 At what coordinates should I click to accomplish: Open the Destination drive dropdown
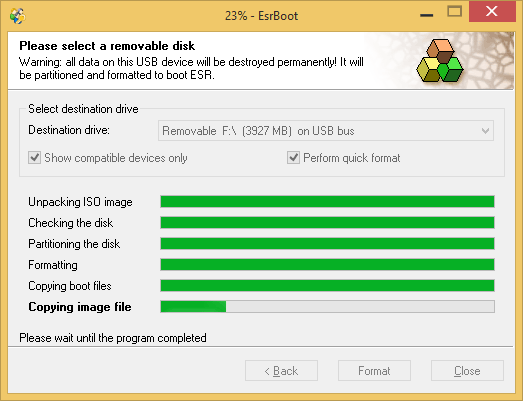[326, 131]
